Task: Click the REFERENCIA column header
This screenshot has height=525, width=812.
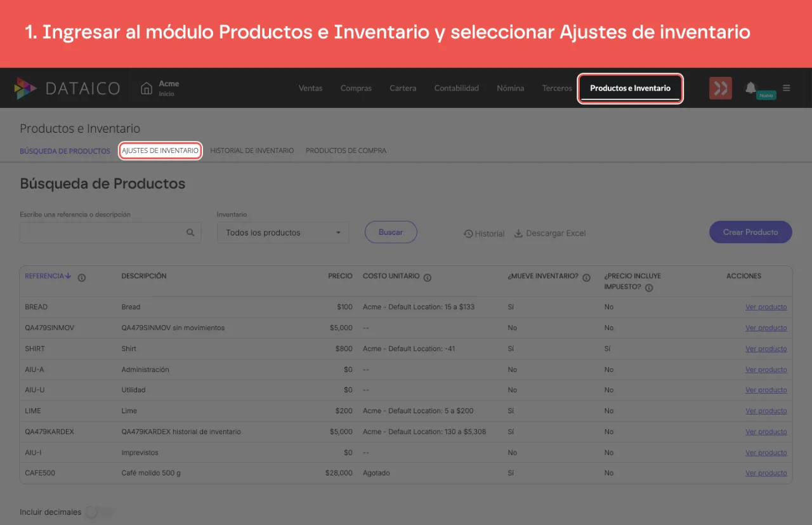Action: point(44,276)
